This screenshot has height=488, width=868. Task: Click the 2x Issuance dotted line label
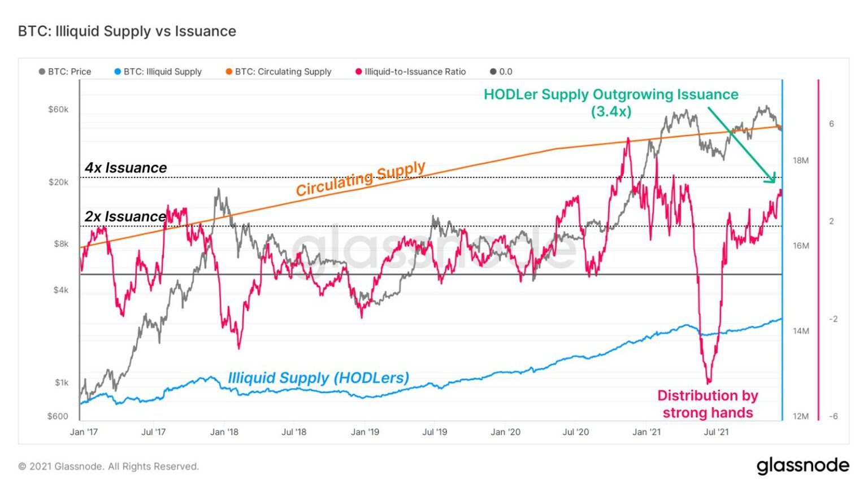(x=125, y=216)
